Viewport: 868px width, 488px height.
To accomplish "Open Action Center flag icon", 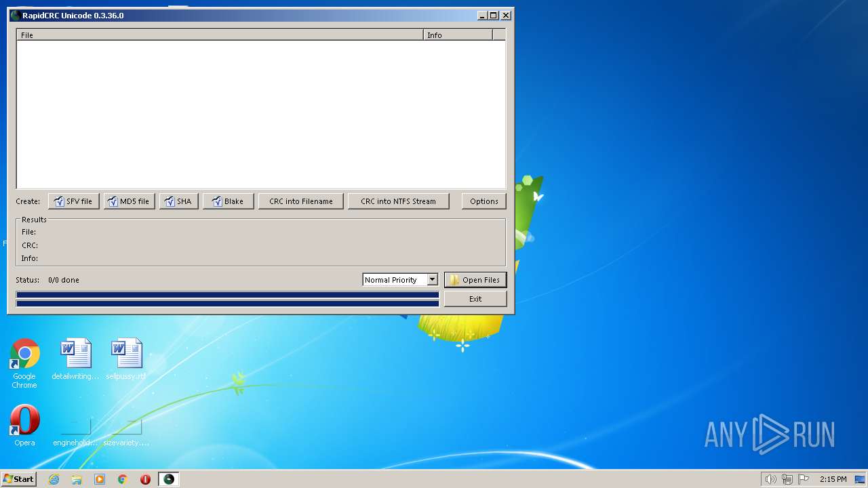I will point(804,479).
